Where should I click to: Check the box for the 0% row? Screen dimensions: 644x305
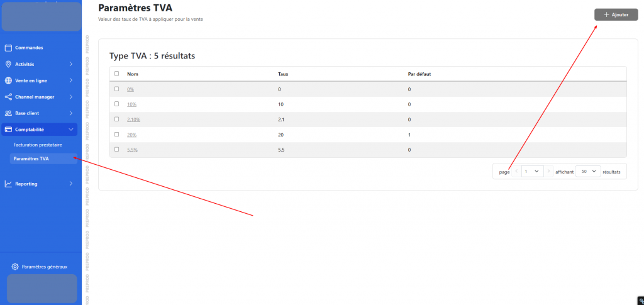(x=116, y=89)
